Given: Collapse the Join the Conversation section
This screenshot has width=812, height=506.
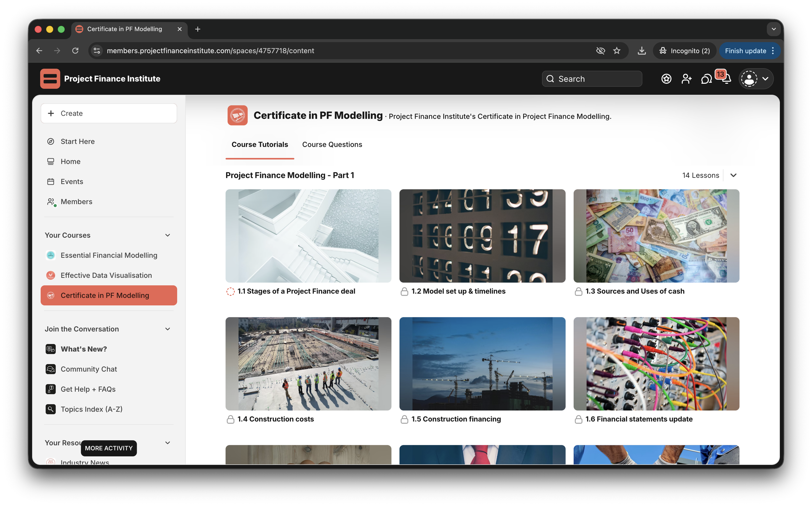Looking at the screenshot, I should click(x=167, y=329).
